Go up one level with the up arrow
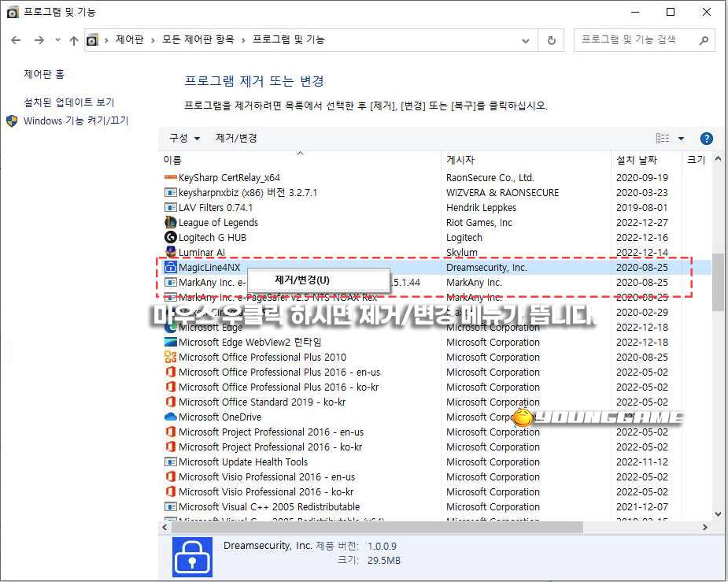This screenshot has width=728, height=582. pyautogui.click(x=74, y=40)
